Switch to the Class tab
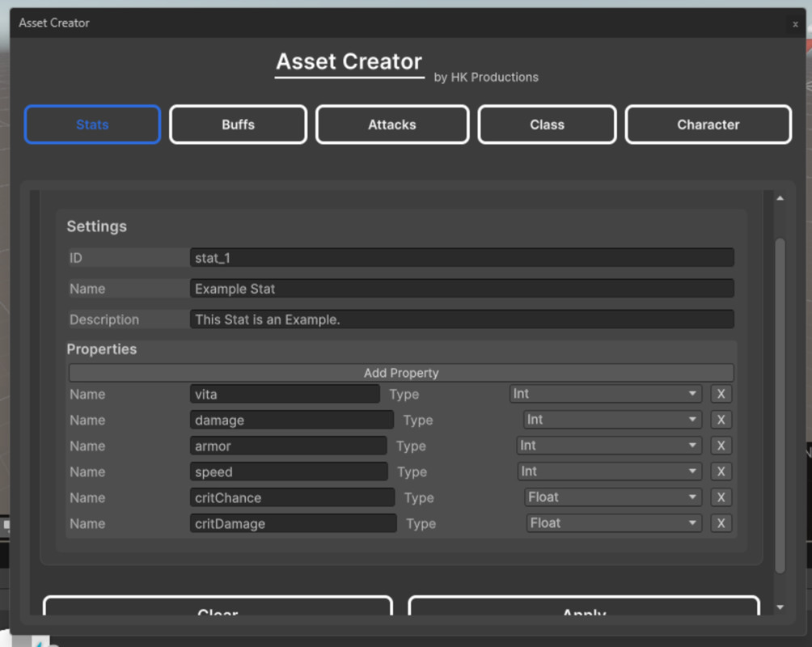The height and width of the screenshot is (647, 812). 547,125
